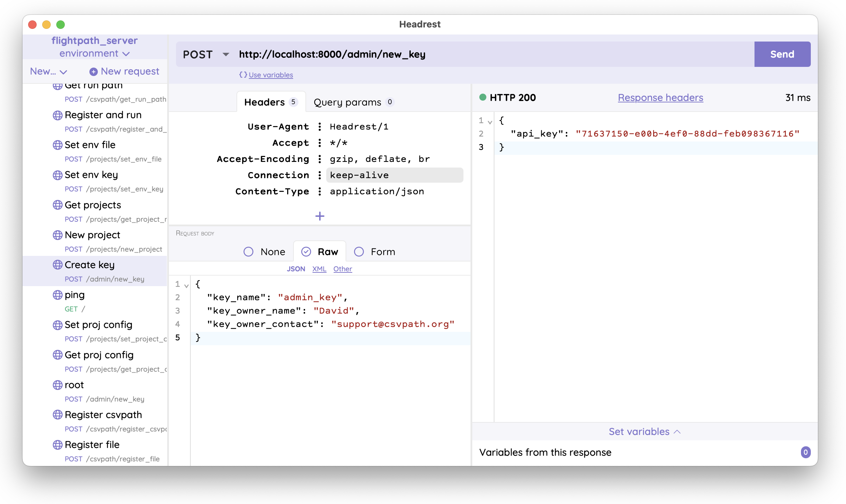Screen dimensions: 846x504
Task: Select the Raw request body option
Action: pos(306,252)
